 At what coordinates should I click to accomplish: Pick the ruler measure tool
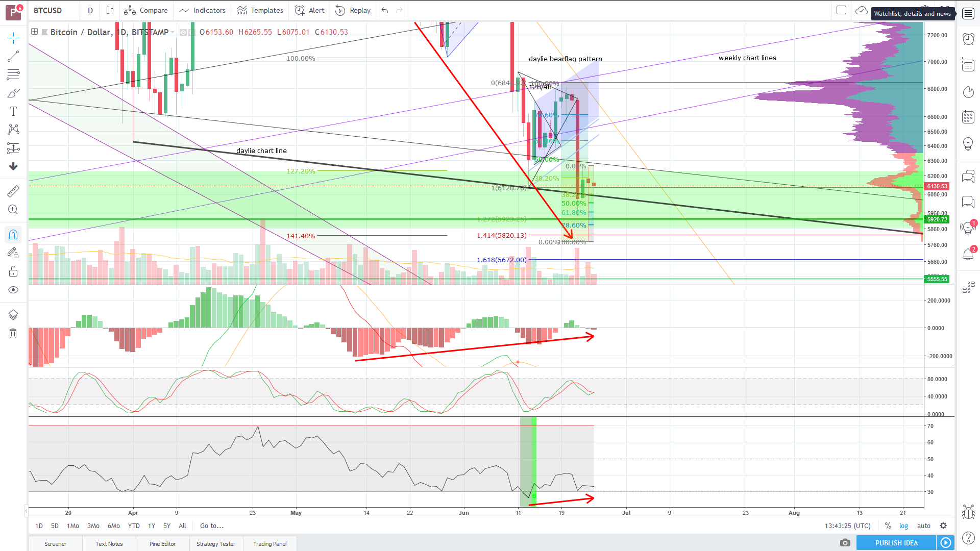(13, 191)
